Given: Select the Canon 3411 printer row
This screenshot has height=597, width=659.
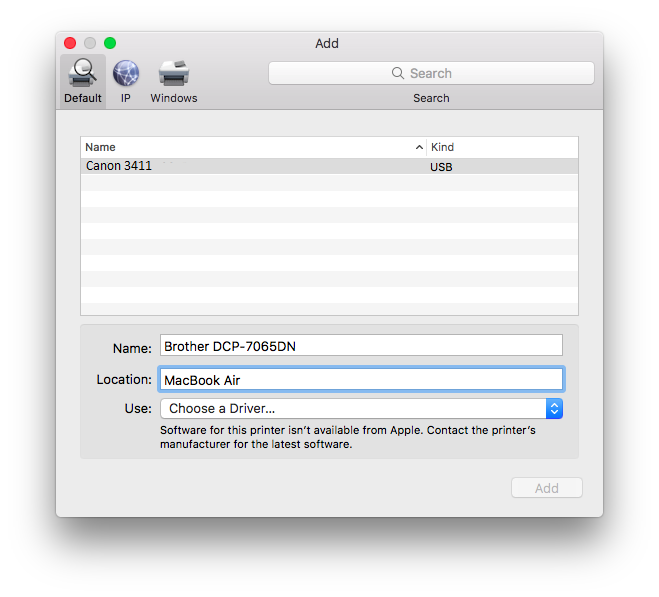Looking at the screenshot, I should 329,166.
